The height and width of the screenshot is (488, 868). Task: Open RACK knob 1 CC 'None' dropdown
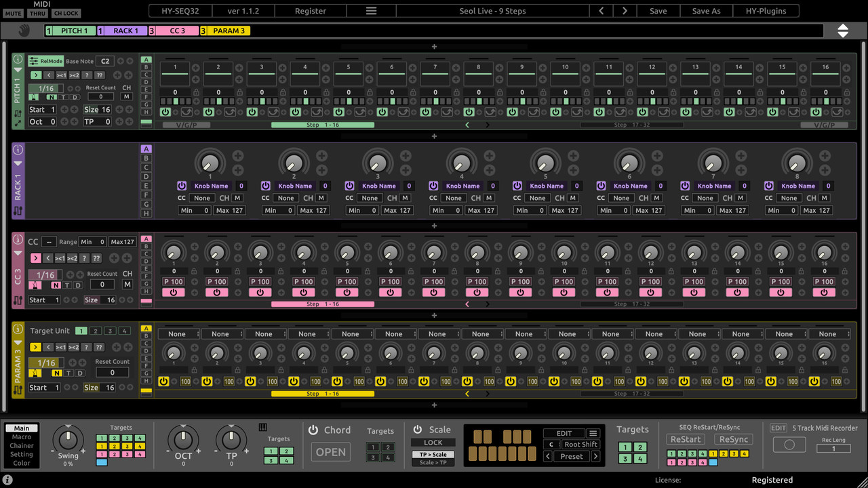point(202,198)
